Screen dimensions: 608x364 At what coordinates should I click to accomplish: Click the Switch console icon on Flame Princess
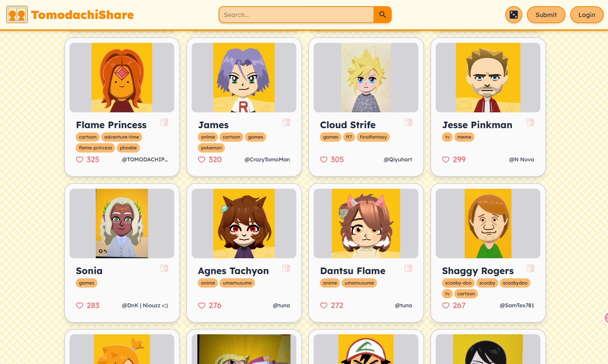click(x=164, y=122)
